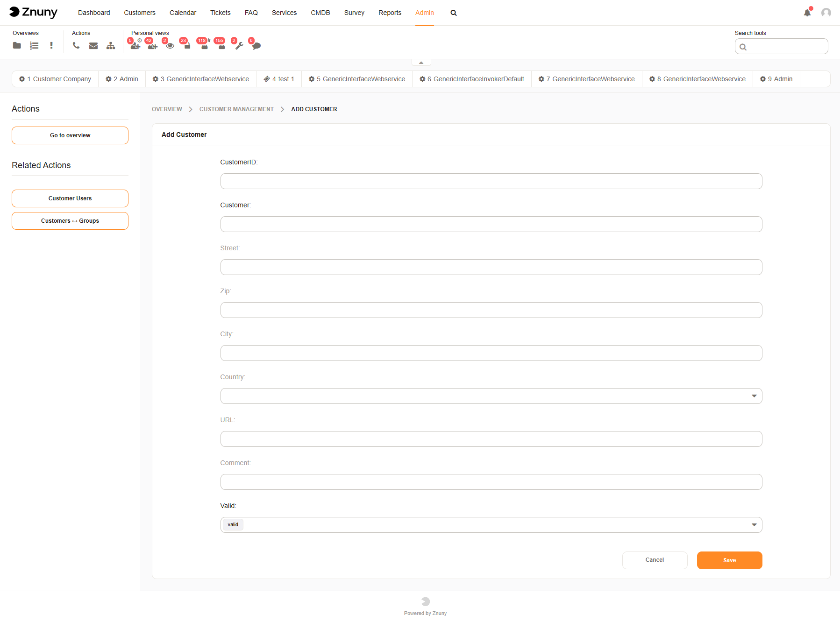Navigate to Customer Management breadcrumb
The width and height of the screenshot is (840, 622).
[x=236, y=109]
